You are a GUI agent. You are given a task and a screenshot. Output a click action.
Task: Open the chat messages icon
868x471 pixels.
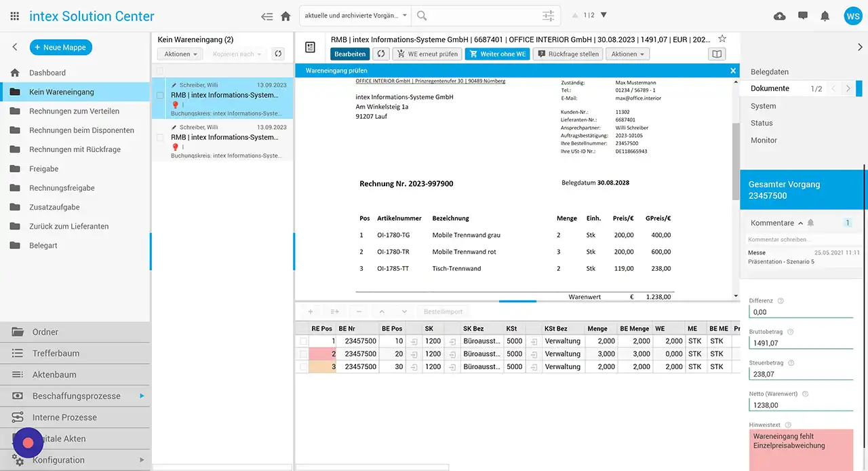[x=803, y=16]
